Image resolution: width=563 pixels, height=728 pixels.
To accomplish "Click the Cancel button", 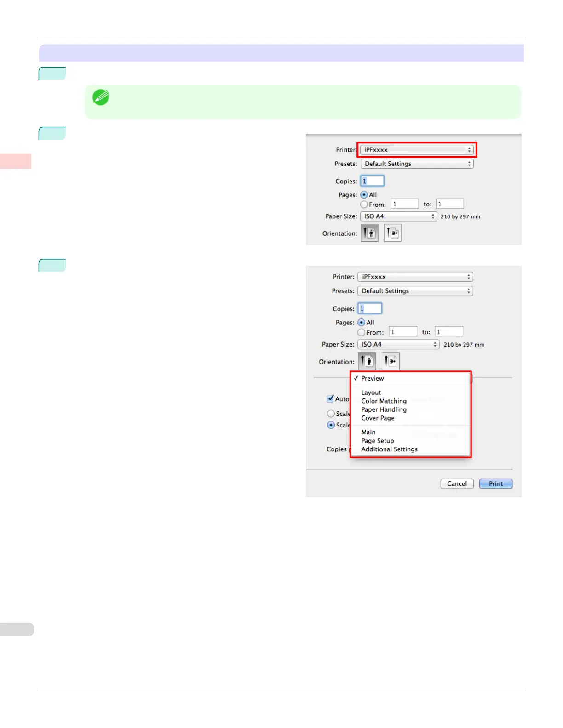I will click(457, 483).
